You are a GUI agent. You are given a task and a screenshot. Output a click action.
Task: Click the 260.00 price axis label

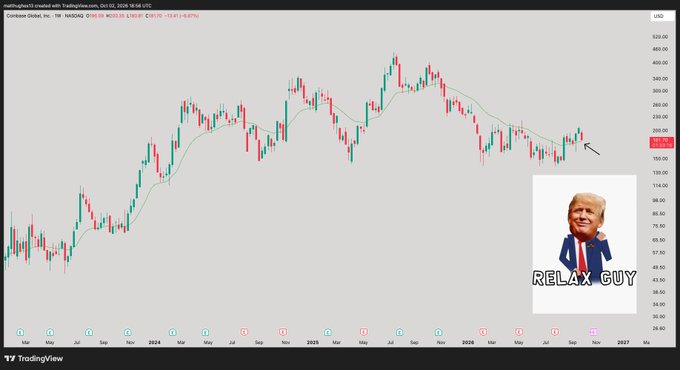pos(660,105)
